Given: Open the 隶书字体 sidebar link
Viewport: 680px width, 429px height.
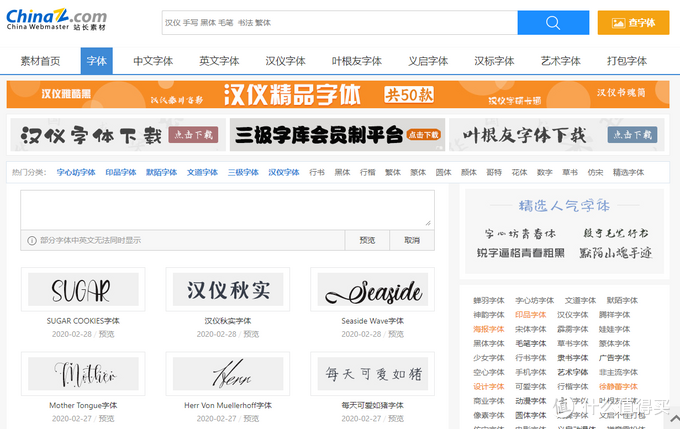Looking at the screenshot, I should pos(572,358).
